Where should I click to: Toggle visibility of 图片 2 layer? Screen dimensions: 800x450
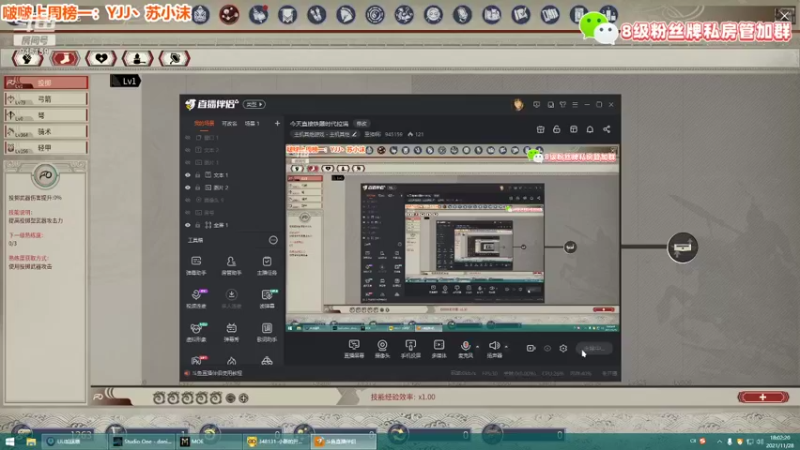click(x=188, y=188)
